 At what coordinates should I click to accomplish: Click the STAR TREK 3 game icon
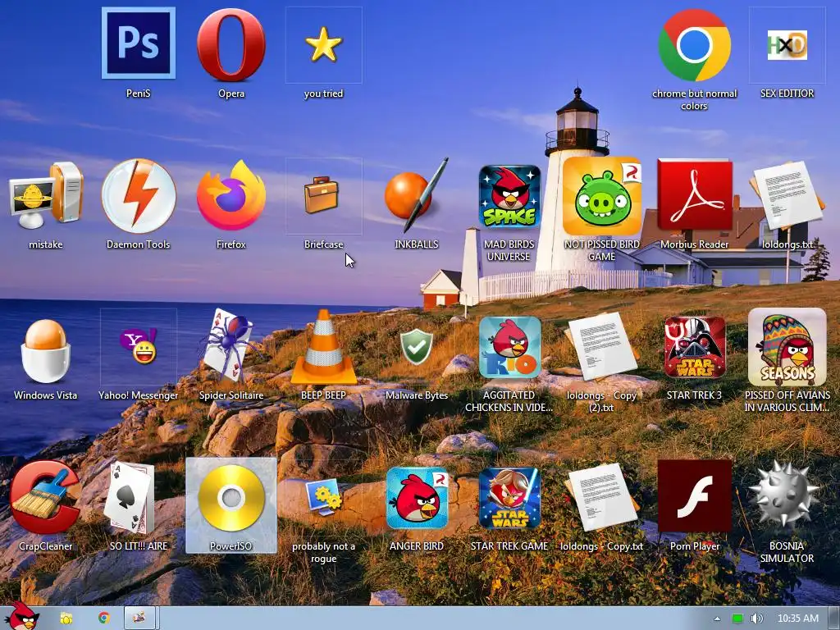pos(695,347)
